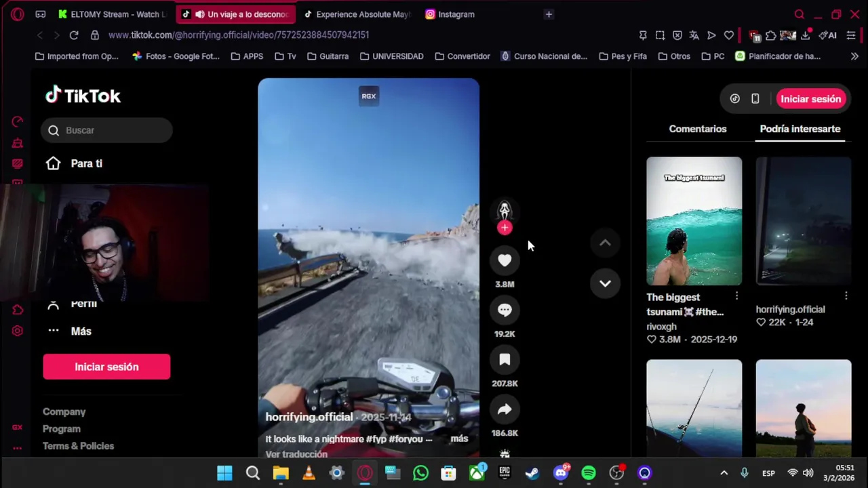Follow creator with the red plus badge
Image resolution: width=868 pixels, height=488 pixels.
tap(505, 228)
